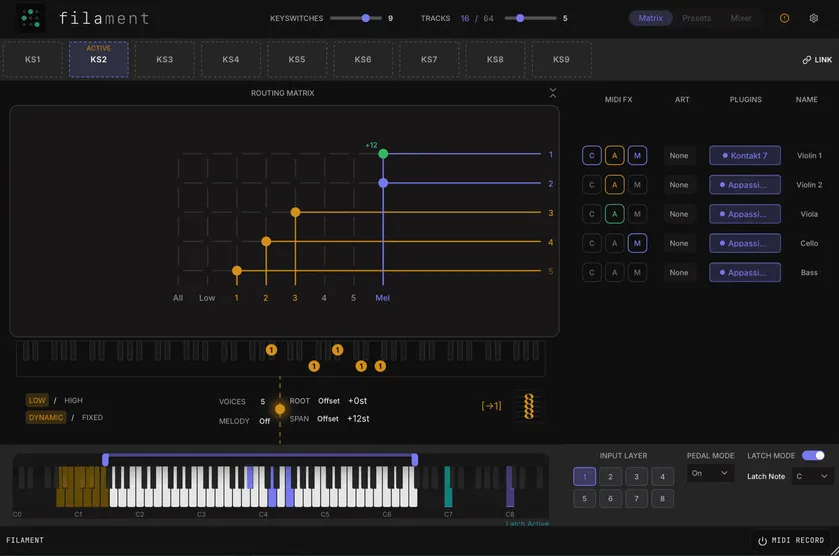839x556 pixels.
Task: Open the settings gear icon
Action: (x=813, y=18)
